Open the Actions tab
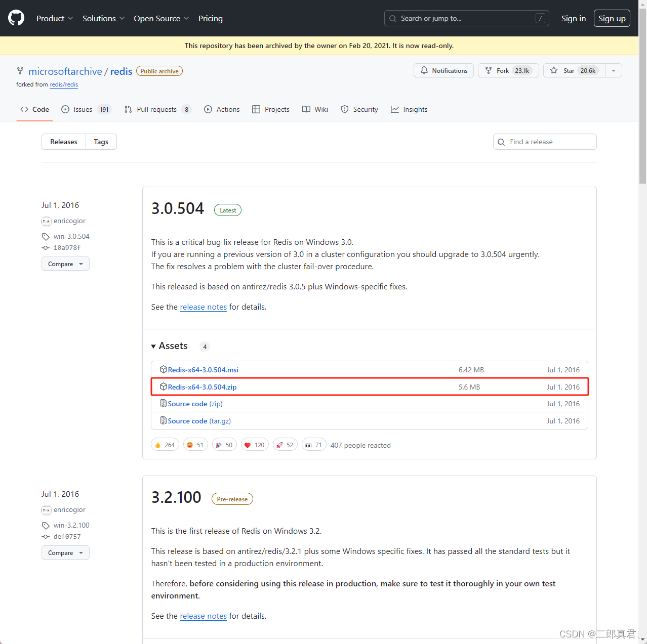Viewport: 647px width, 644px height. tap(222, 109)
